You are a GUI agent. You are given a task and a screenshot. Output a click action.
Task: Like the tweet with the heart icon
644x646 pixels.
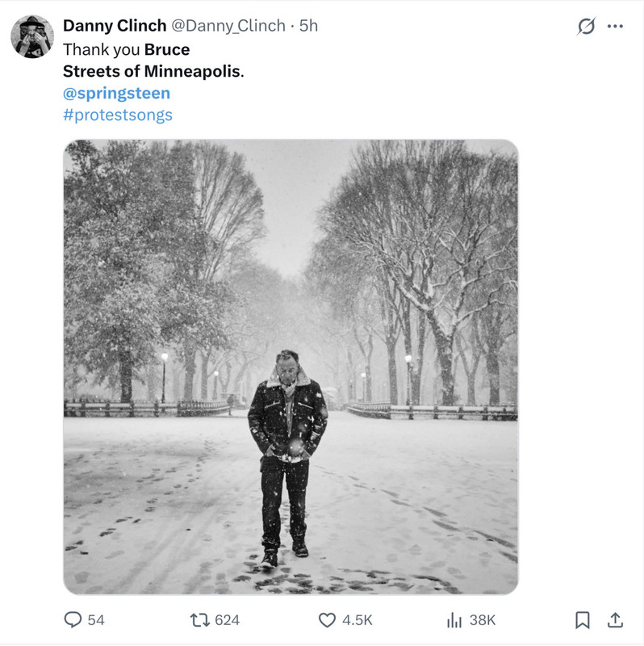coord(327,619)
